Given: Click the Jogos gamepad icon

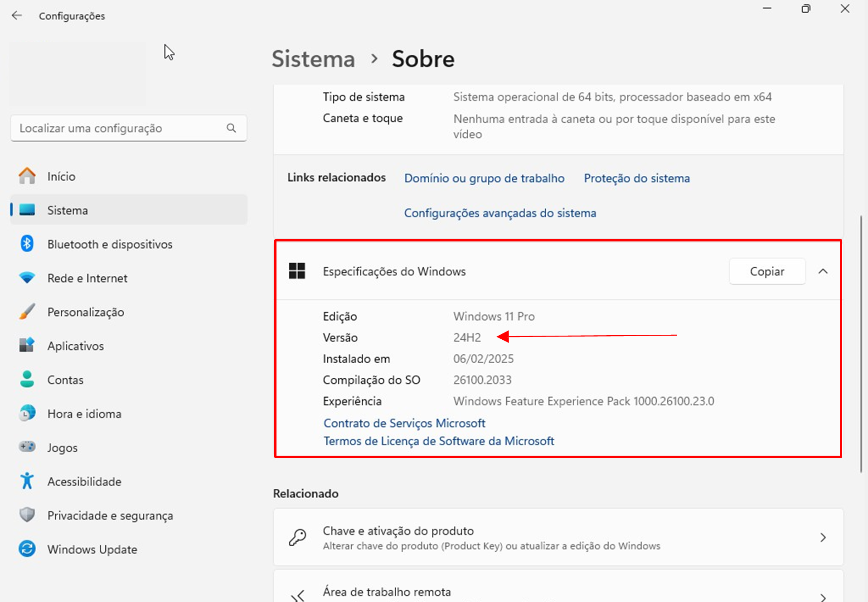Looking at the screenshot, I should click(27, 447).
